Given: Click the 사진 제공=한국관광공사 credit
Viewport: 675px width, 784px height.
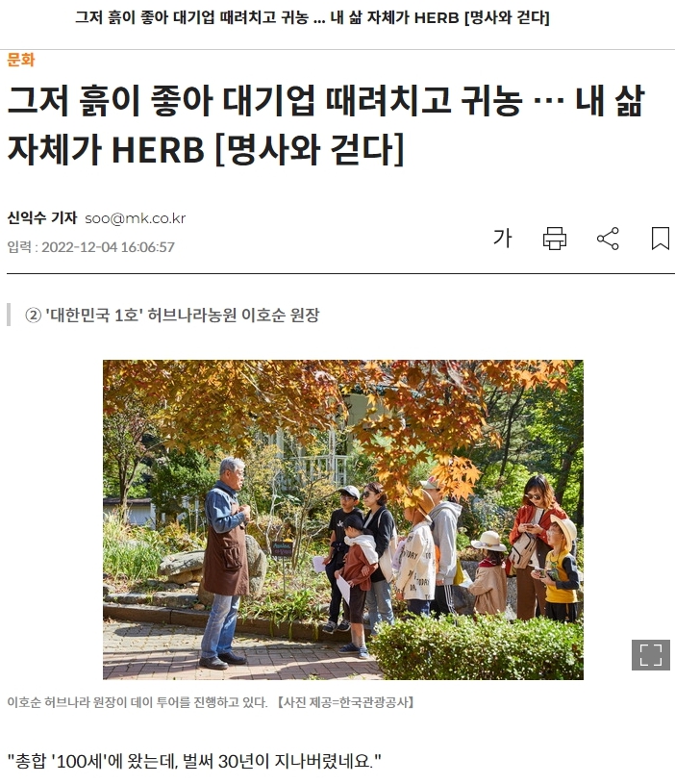Looking at the screenshot, I should tap(346, 702).
